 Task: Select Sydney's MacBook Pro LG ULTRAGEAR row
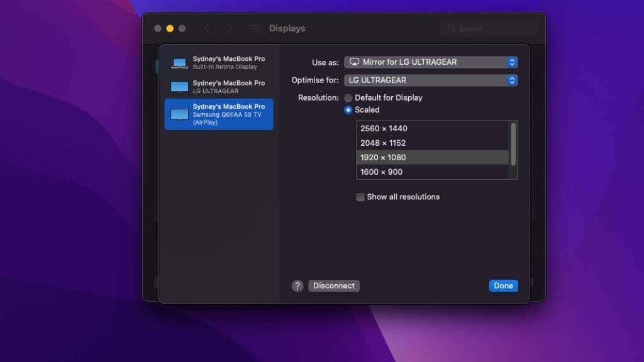click(x=219, y=87)
